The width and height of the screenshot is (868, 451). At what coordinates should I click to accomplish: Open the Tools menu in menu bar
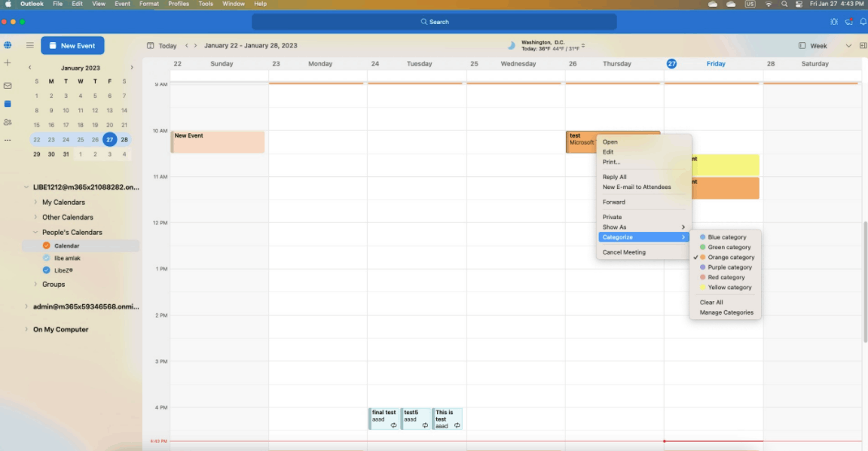point(206,4)
